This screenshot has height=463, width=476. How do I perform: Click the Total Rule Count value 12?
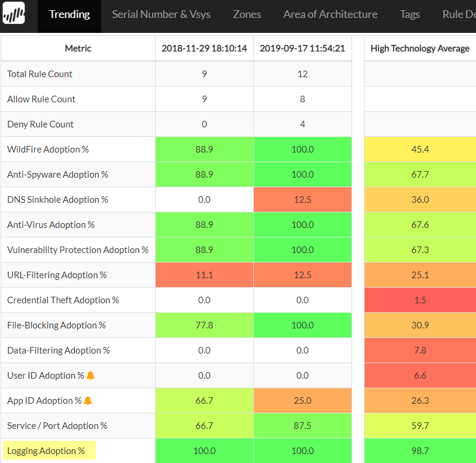(302, 74)
